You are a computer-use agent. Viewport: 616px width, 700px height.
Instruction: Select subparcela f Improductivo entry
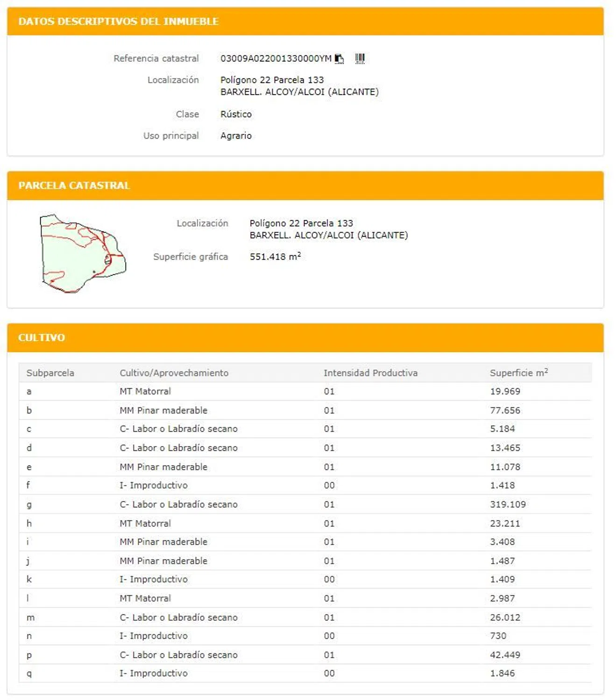coord(153,485)
